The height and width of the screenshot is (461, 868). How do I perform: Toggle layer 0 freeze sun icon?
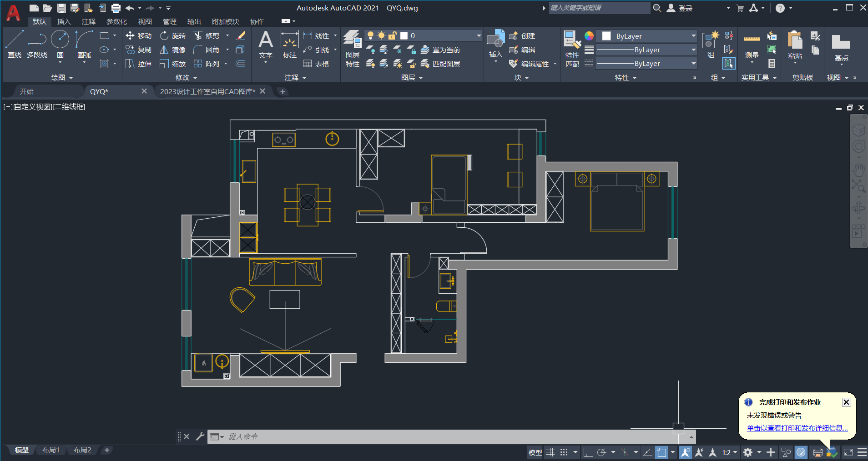tap(381, 35)
